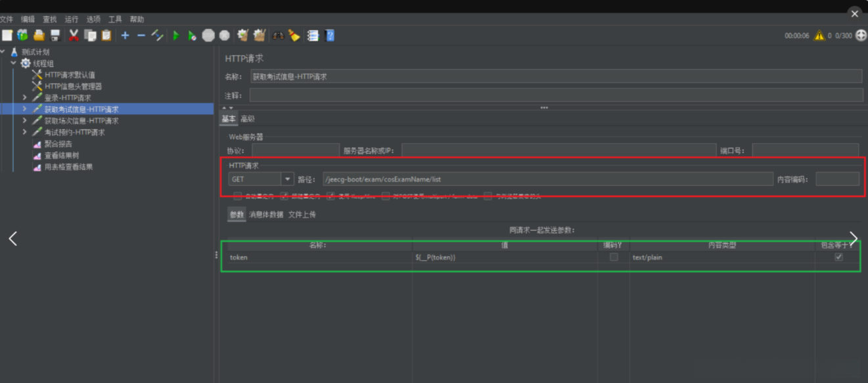Select 聚合报告 listener in tree
The image size is (868, 383).
[58, 144]
